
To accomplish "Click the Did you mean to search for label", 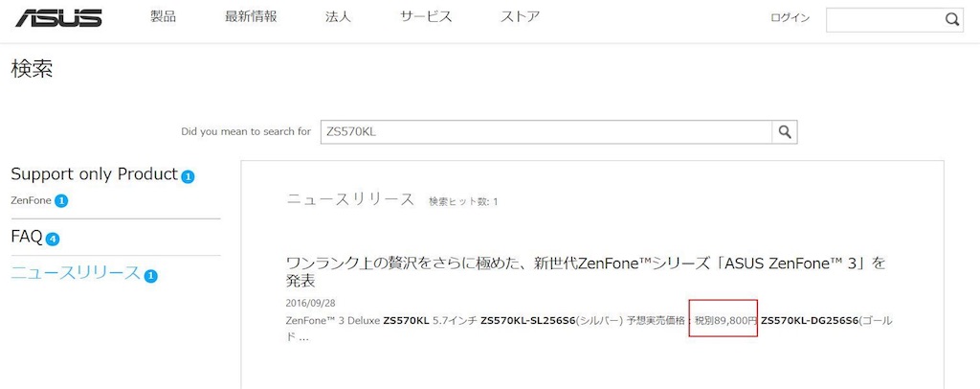I will pos(246,132).
